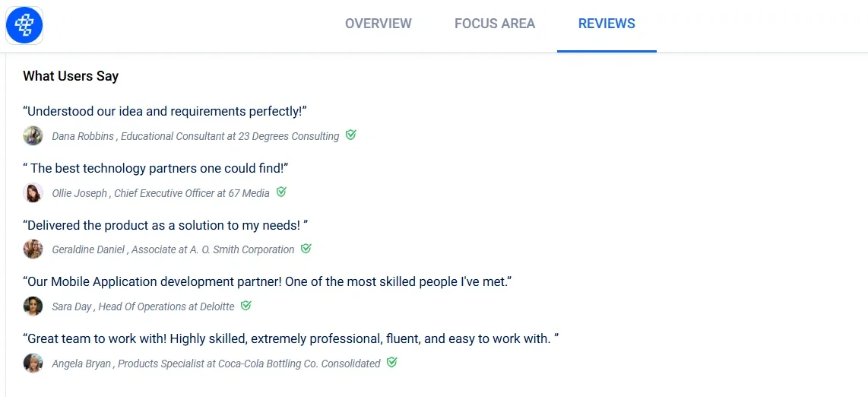Click the verified badge beside Deloitte
868x397 pixels.
pyautogui.click(x=246, y=306)
